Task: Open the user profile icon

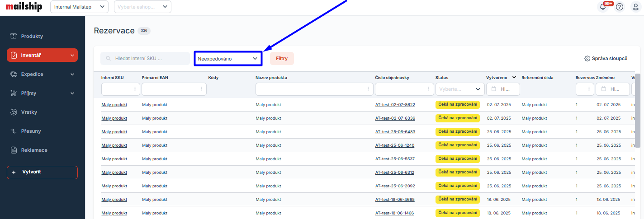Action: click(635, 7)
